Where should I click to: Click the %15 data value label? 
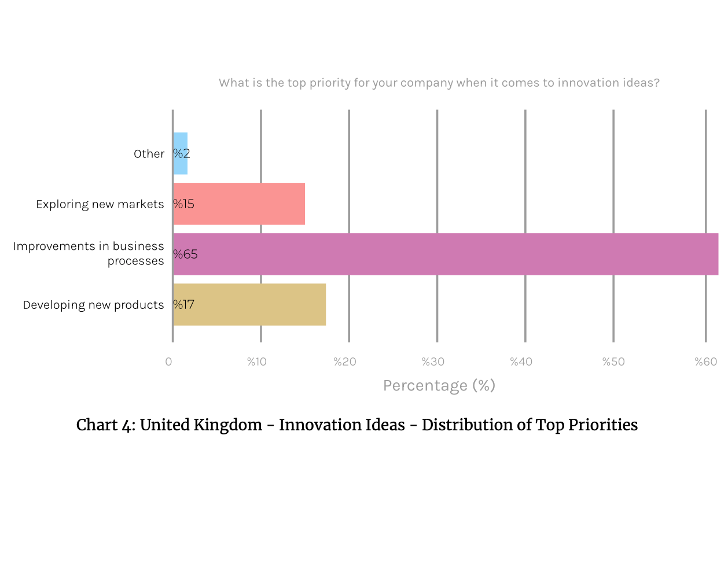pos(183,204)
